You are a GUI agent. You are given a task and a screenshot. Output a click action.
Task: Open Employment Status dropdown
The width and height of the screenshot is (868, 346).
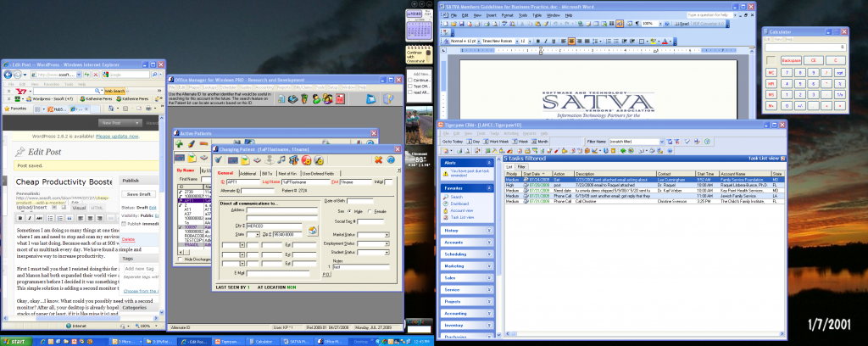(x=387, y=243)
